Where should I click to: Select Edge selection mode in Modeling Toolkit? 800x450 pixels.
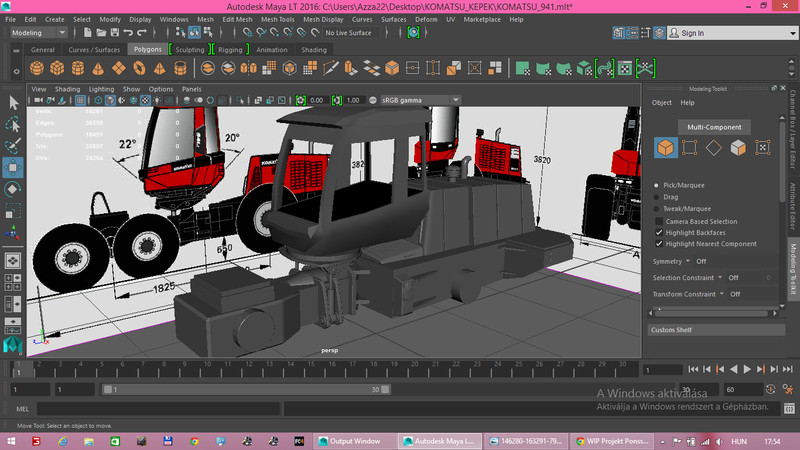[714, 148]
